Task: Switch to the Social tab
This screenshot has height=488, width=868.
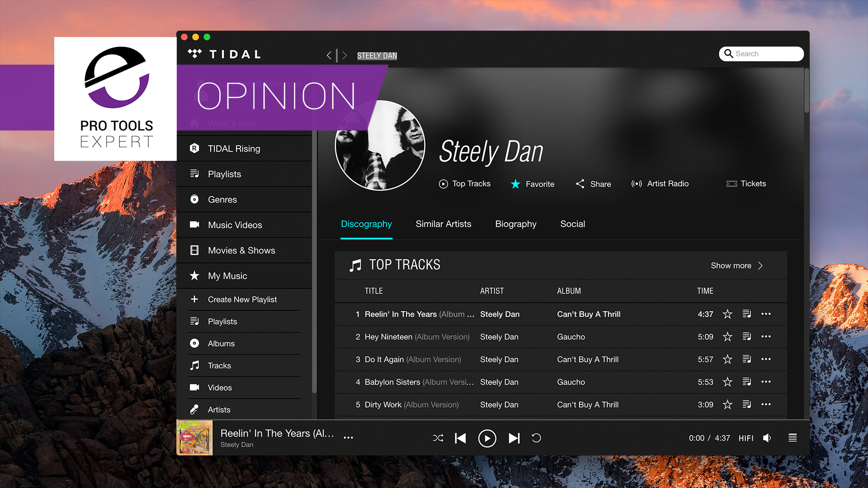Action: pyautogui.click(x=572, y=224)
